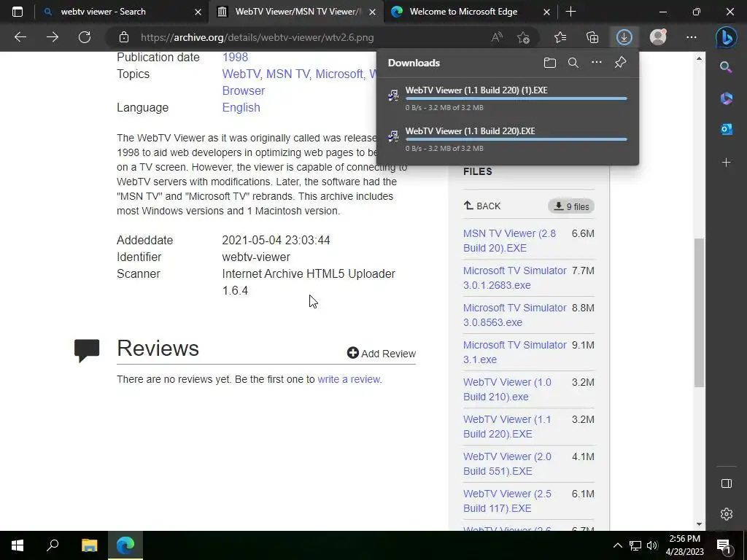747x560 pixels.
Task: Open the volume control in tray
Action: coord(652,545)
